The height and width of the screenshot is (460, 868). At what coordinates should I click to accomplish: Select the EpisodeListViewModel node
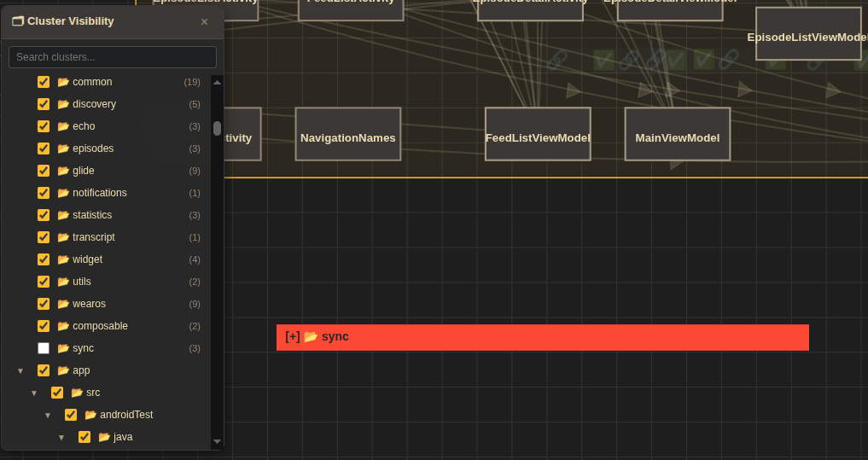click(x=809, y=34)
